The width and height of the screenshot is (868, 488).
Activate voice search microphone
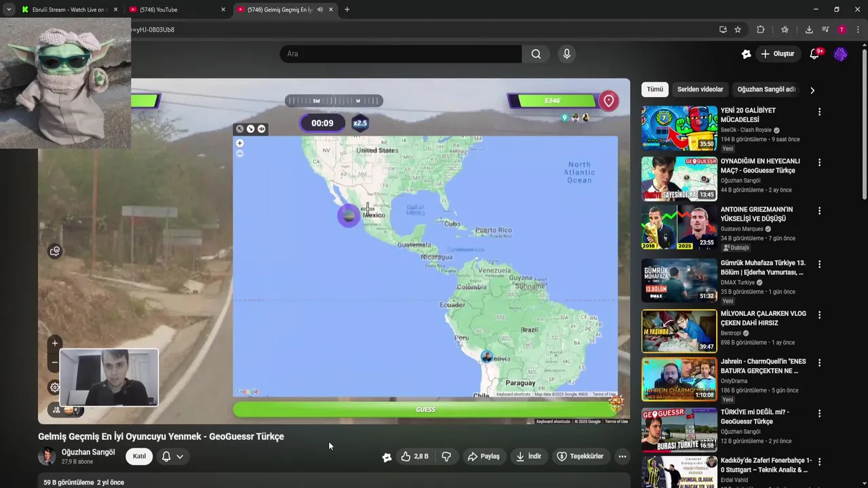coord(567,54)
